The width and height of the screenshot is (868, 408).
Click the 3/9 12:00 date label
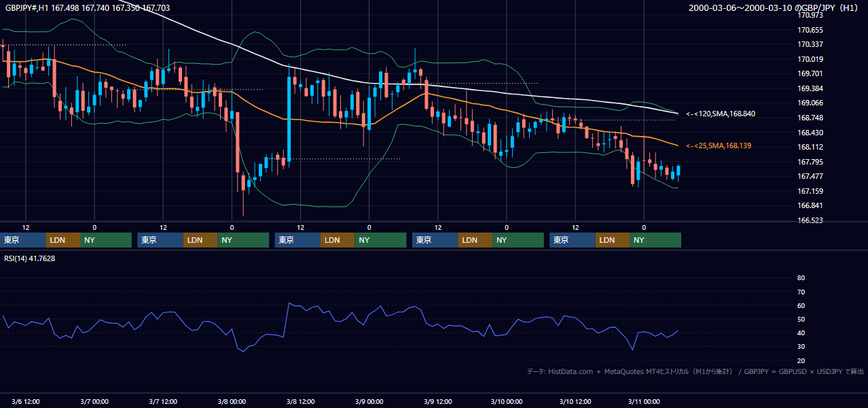(438, 402)
